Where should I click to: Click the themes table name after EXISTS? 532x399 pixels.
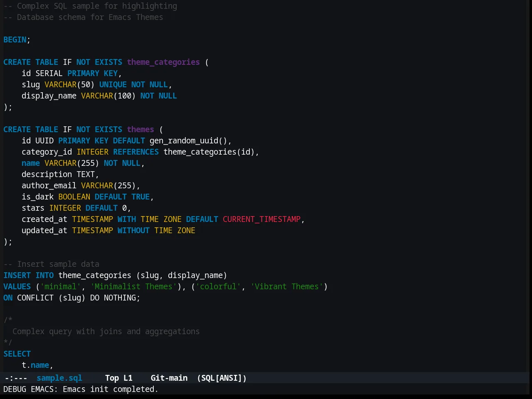[x=140, y=129]
